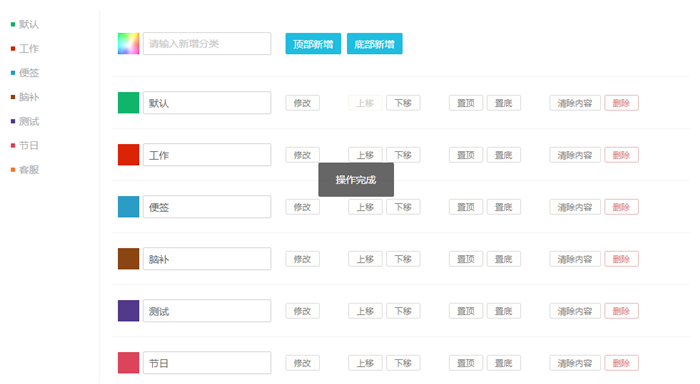This screenshot has height=384, width=700.
Task: Click 清除内容 in the 测试 row
Action: (575, 311)
